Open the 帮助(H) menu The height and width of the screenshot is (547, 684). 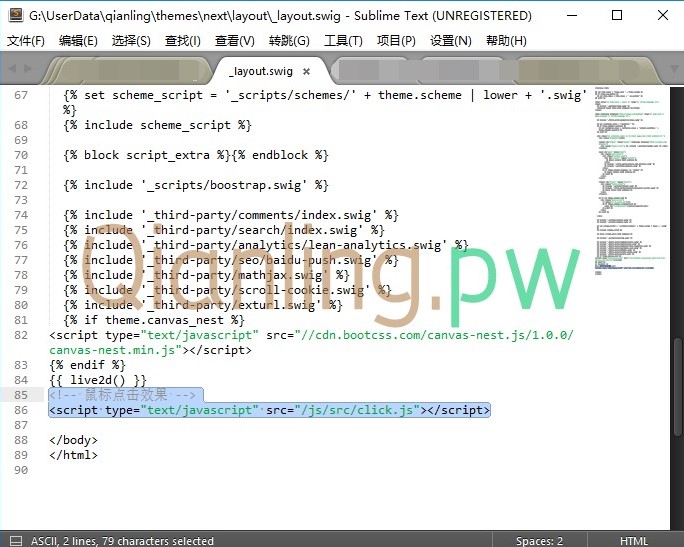[506, 41]
